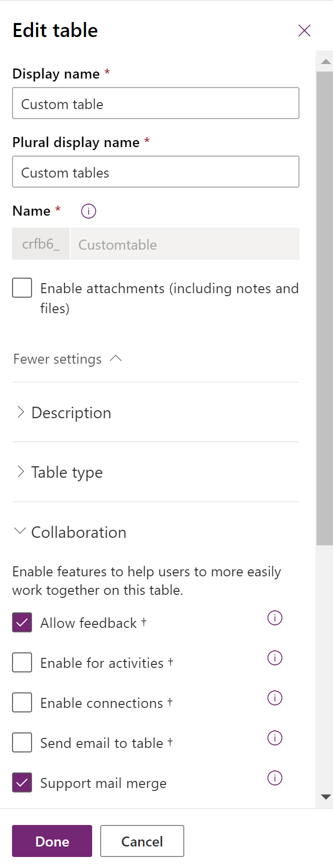View info for Enable for activities
Image resolution: width=333 pixels, height=868 pixels.
(274, 658)
